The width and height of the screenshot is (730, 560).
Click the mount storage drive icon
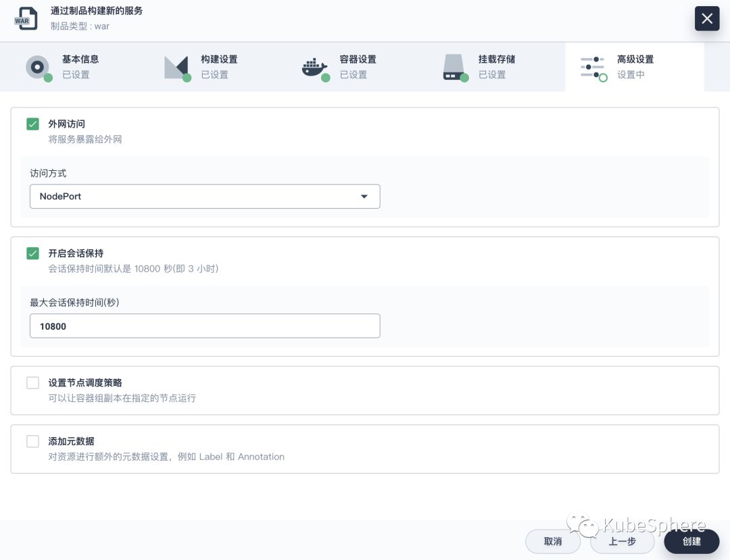pos(454,68)
